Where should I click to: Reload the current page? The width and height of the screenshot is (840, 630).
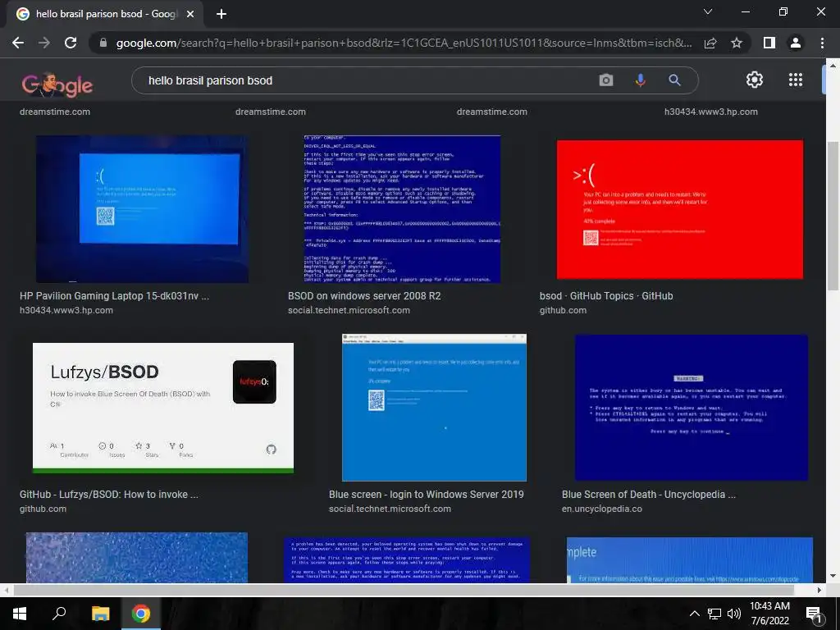pyautogui.click(x=71, y=43)
